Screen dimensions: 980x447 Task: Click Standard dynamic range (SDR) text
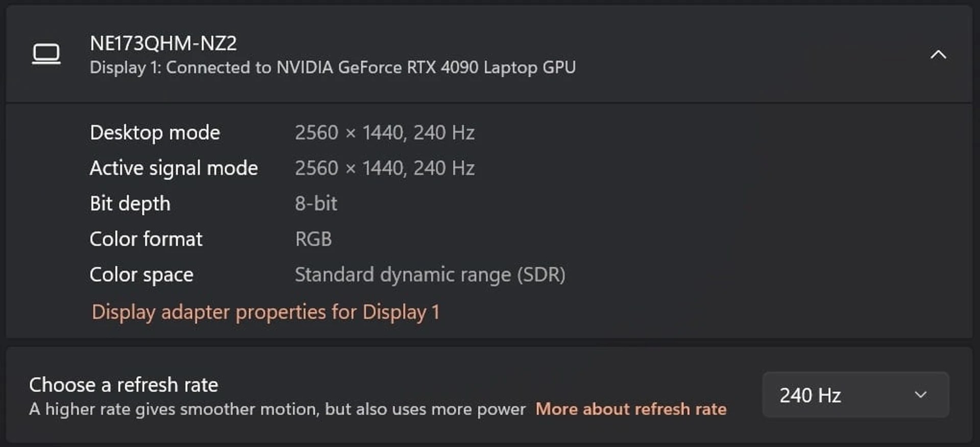coord(430,275)
